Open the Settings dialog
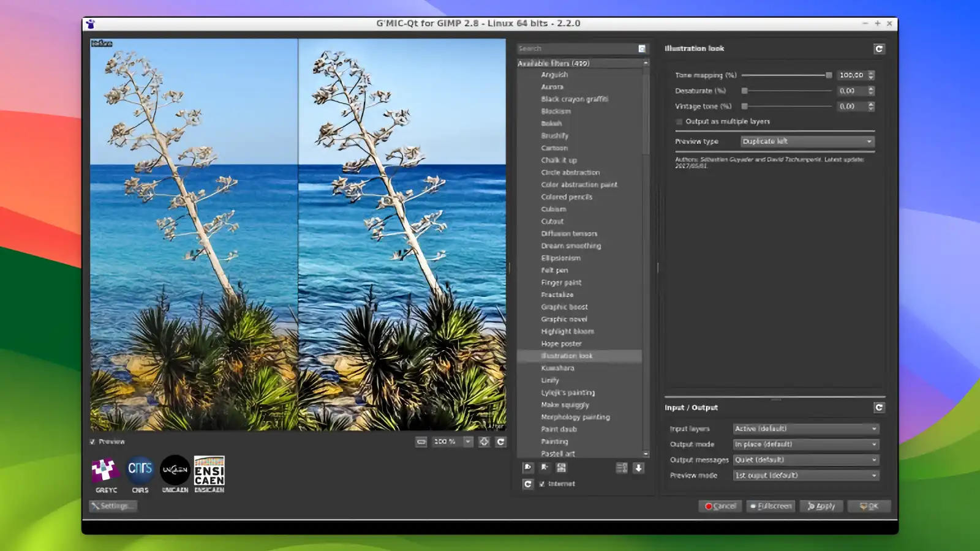Image resolution: width=980 pixels, height=551 pixels. [x=113, y=506]
